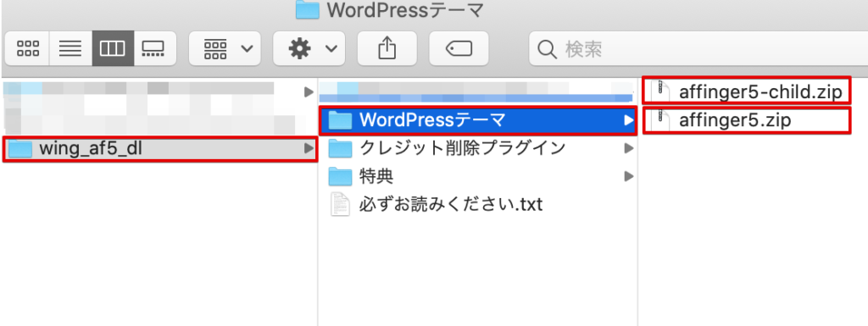Expand the wing_af5_dl folder arrow

pos(308,149)
